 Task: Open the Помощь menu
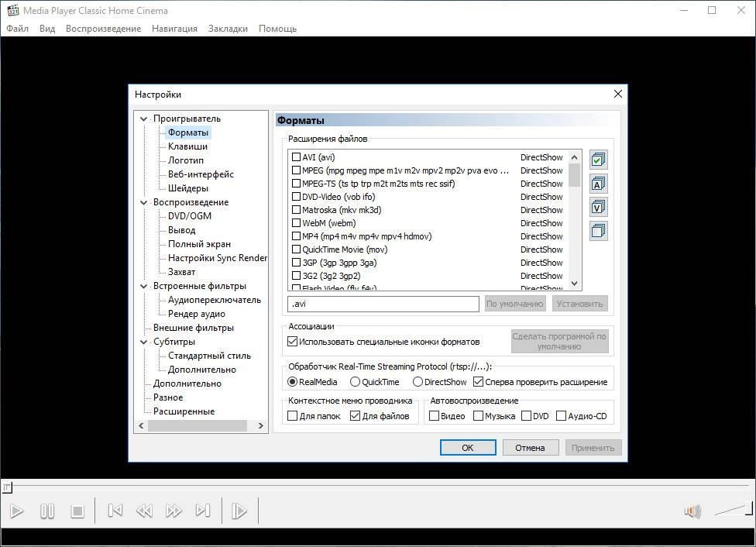(278, 29)
